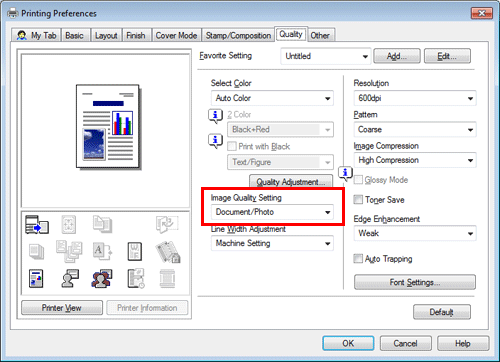Open the Pattern dropdown showing Coarse
The image size is (500, 362).
tap(415, 129)
